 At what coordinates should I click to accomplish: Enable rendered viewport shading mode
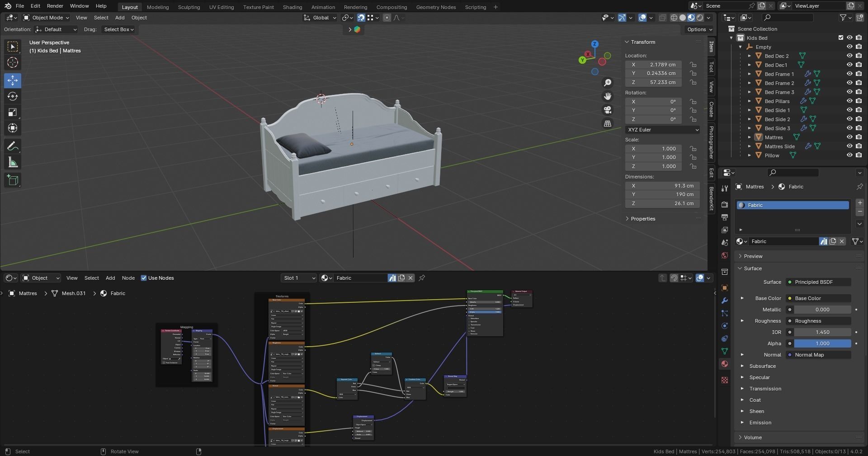click(700, 18)
